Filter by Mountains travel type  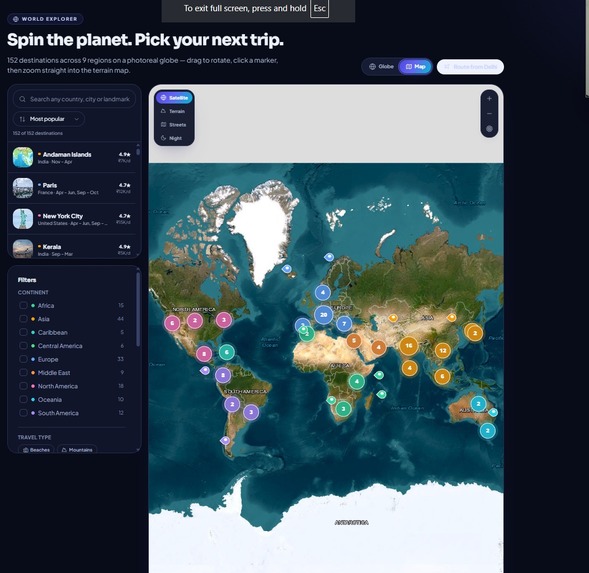(77, 450)
